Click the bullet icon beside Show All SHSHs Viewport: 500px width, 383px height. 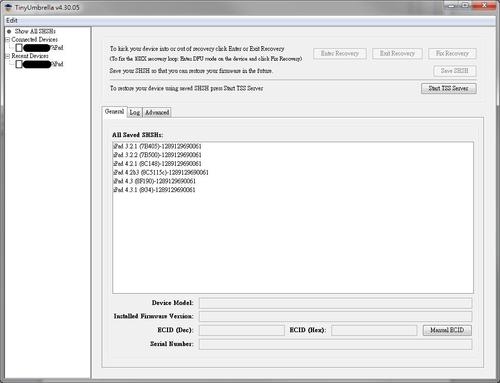coord(9,31)
